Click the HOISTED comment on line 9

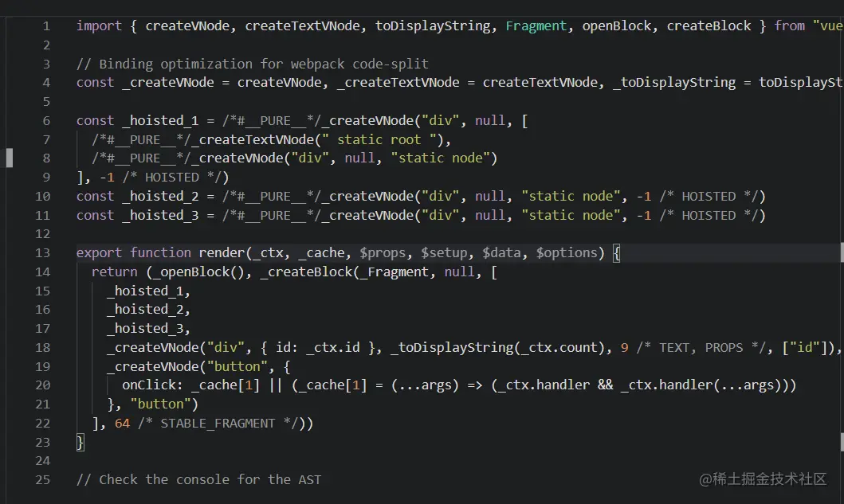pyautogui.click(x=171, y=178)
